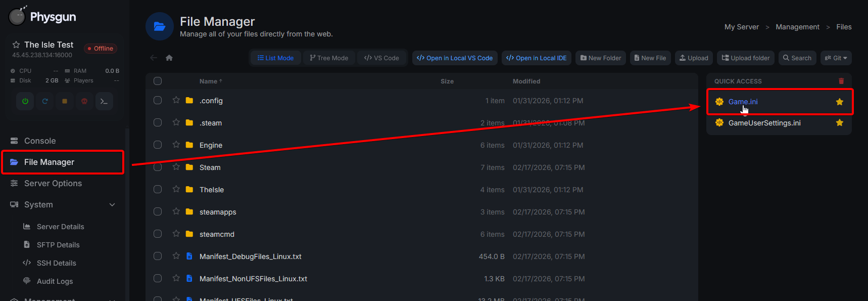Star the .steam folder
The height and width of the screenshot is (301, 868).
(176, 122)
